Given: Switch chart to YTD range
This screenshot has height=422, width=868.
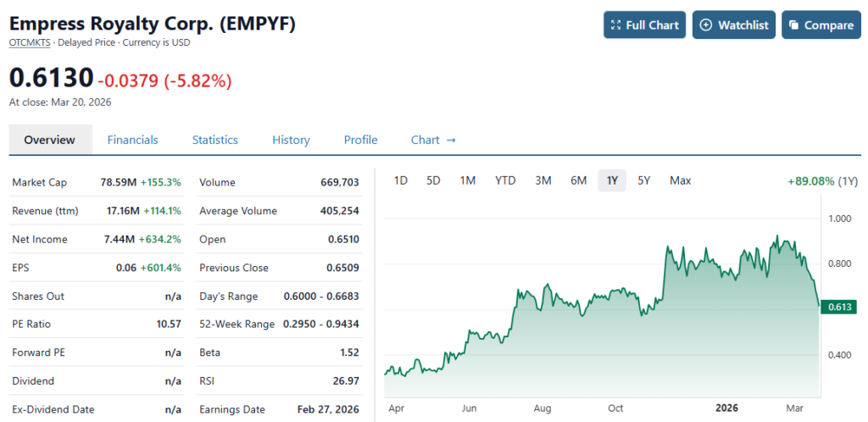Looking at the screenshot, I should 505,180.
